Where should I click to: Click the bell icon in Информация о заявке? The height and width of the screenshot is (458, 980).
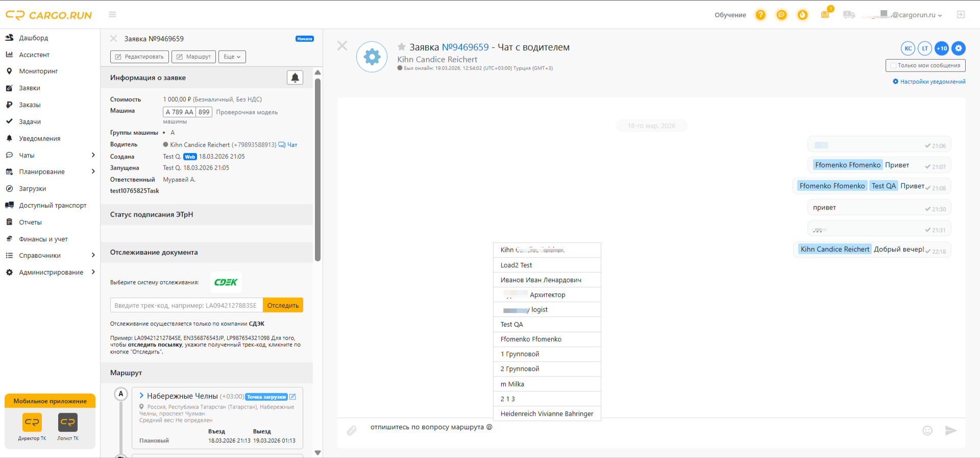pyautogui.click(x=295, y=78)
